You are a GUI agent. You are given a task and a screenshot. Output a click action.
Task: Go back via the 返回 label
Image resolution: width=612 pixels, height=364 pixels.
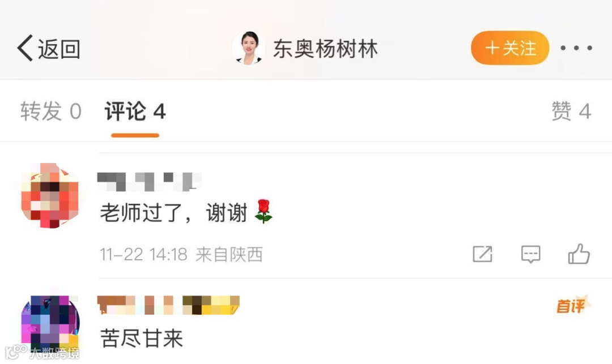click(x=59, y=49)
